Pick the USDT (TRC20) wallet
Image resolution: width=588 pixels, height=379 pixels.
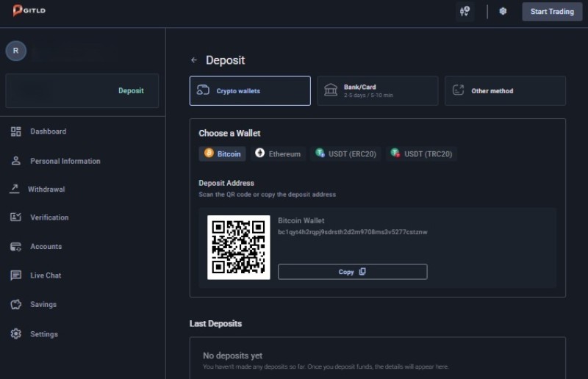(x=421, y=154)
